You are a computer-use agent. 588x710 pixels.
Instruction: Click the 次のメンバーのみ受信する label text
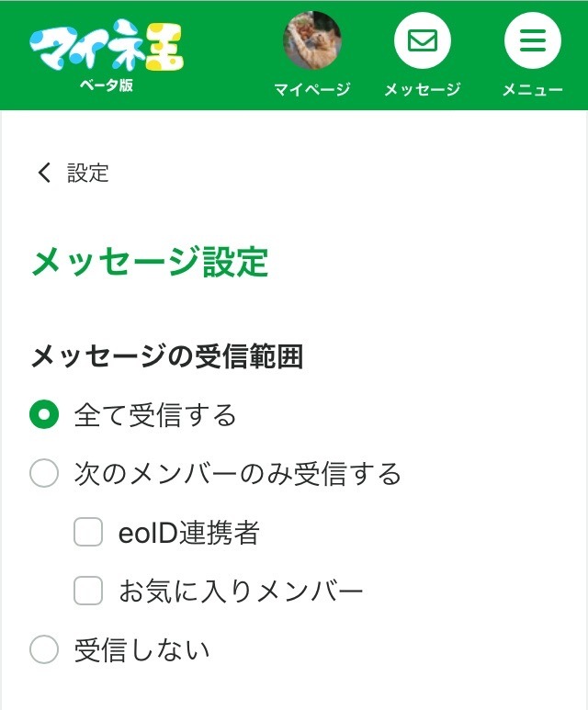coord(238,474)
